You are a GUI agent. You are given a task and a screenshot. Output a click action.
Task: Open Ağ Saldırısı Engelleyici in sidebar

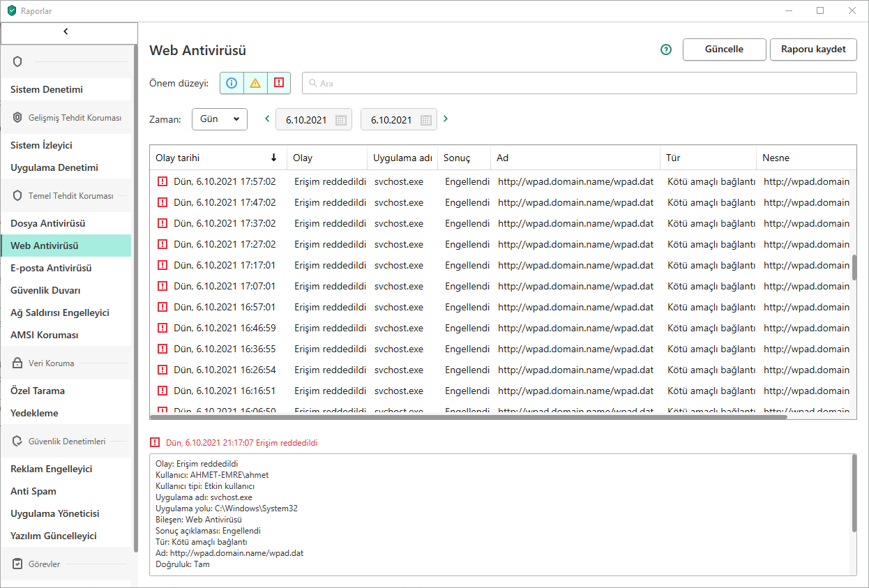point(66,312)
